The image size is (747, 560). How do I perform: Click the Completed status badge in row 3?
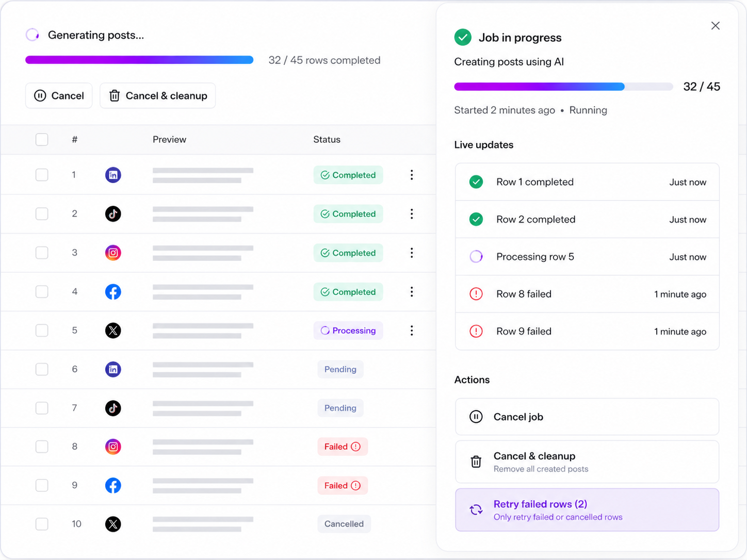click(x=348, y=253)
